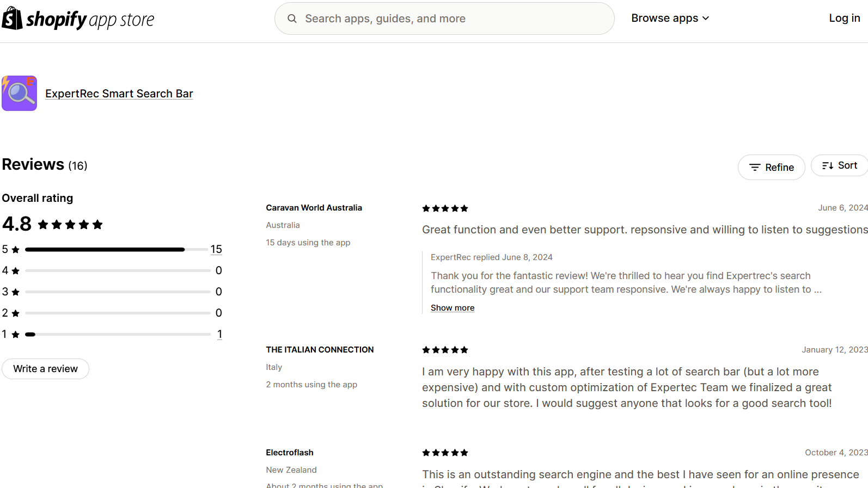This screenshot has height=488, width=868.
Task: Click the ExpertRec app icon
Action: pyautogui.click(x=20, y=94)
